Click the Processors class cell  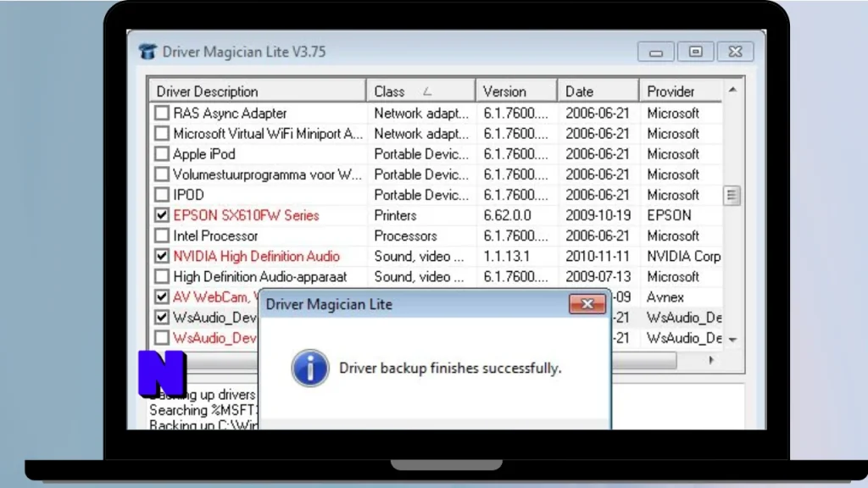[405, 236]
